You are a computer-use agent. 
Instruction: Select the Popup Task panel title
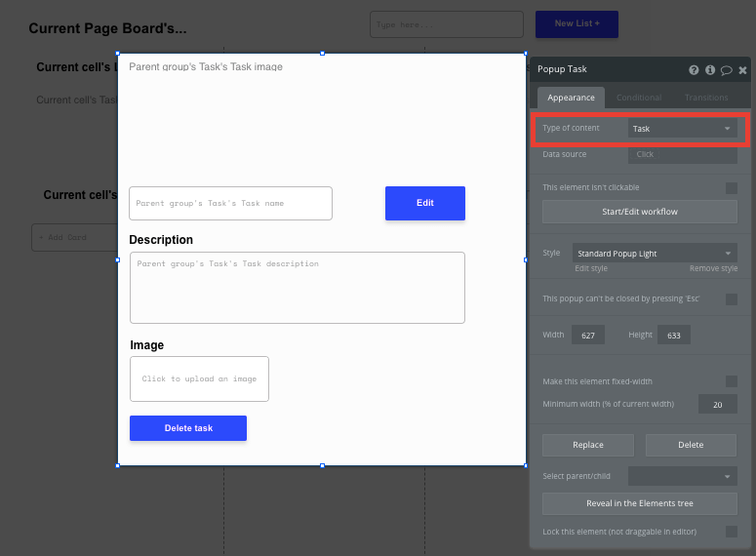(562, 69)
